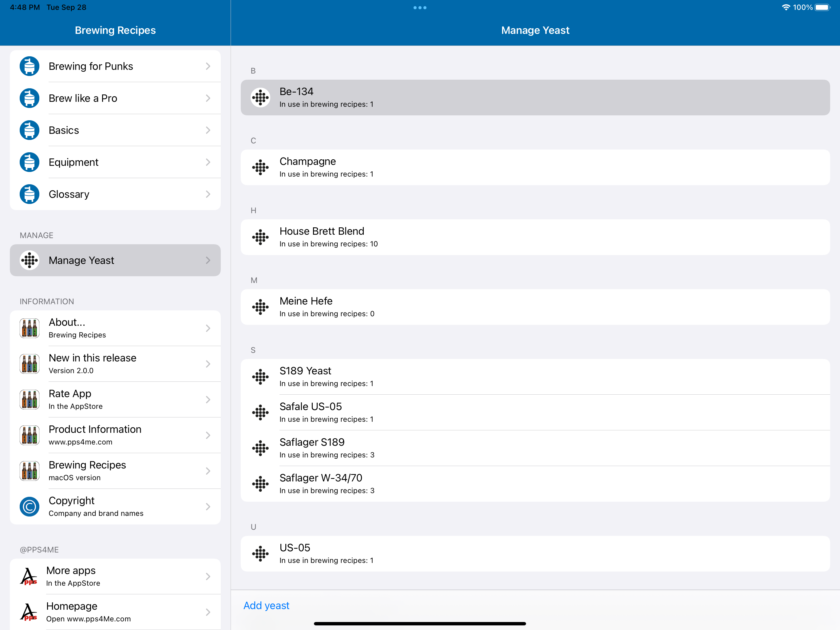Screen dimensions: 840x630
Task: Click the copyright symbol icon
Action: pyautogui.click(x=29, y=507)
